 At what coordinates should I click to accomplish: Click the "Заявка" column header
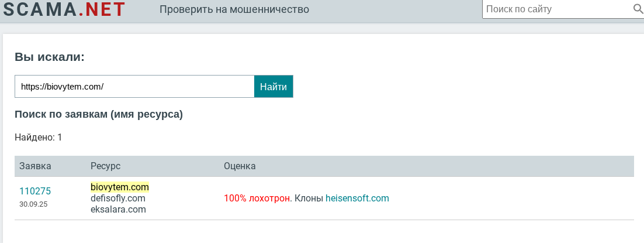pyautogui.click(x=35, y=166)
